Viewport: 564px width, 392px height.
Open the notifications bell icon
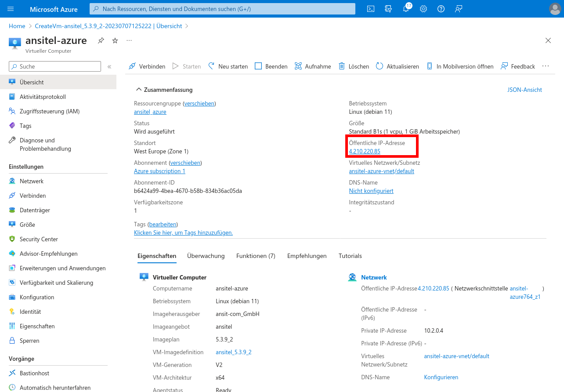click(x=406, y=9)
